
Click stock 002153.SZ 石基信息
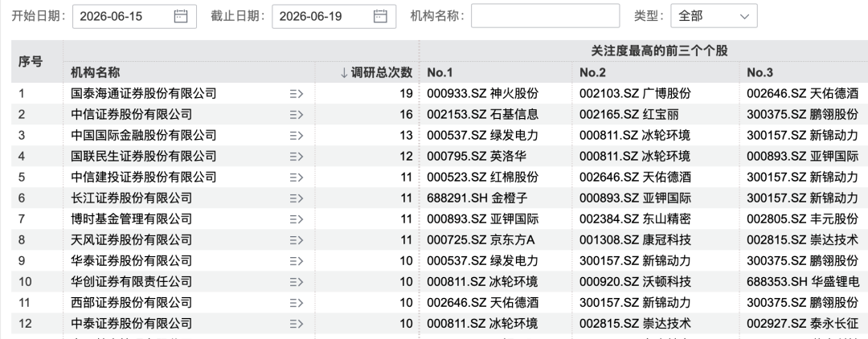point(483,115)
